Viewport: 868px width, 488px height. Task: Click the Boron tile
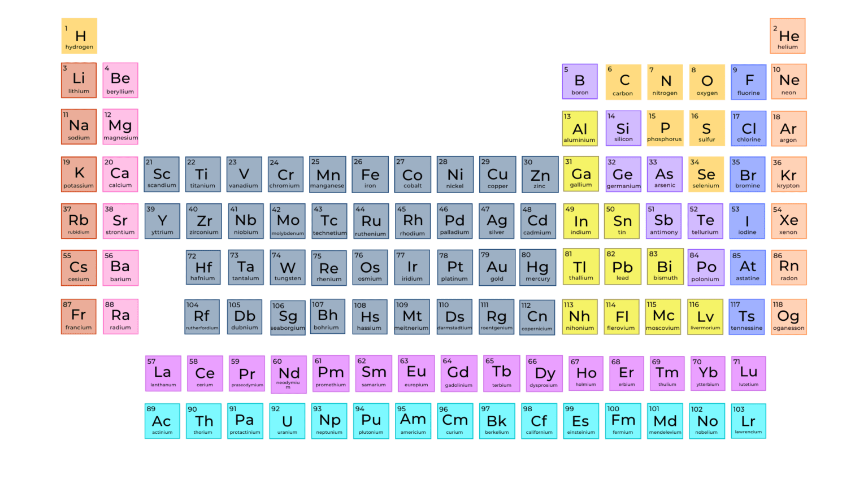[580, 81]
